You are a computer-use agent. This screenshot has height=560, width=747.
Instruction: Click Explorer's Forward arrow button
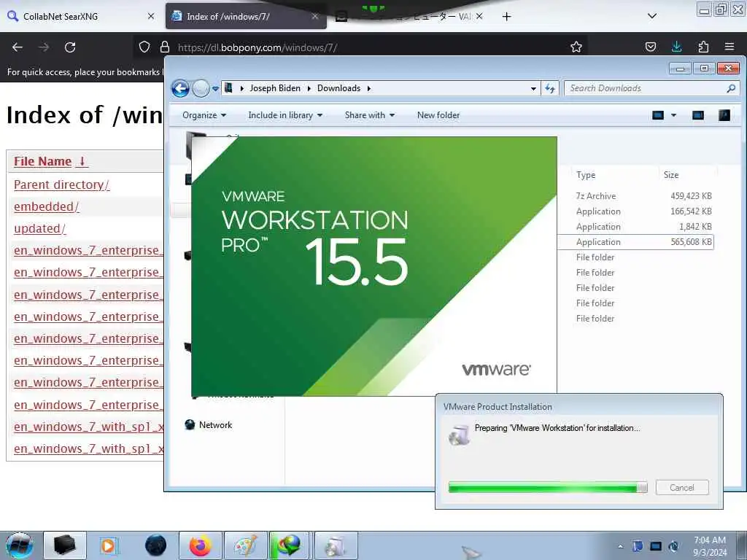[x=201, y=88]
